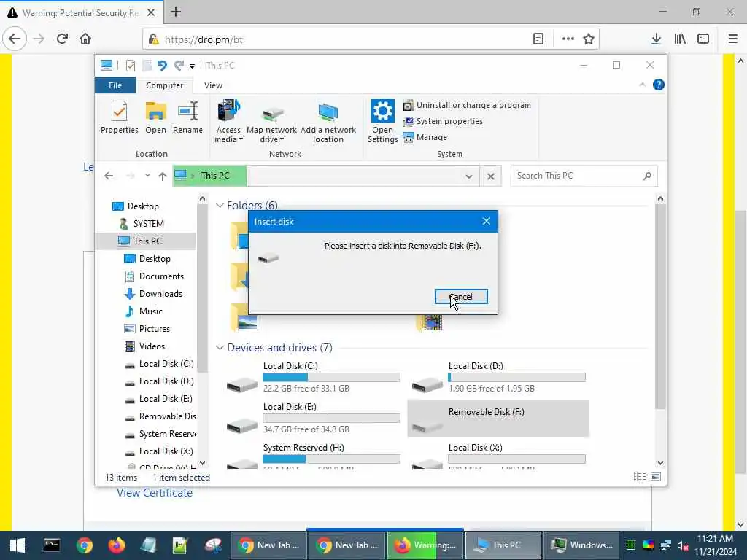The width and height of the screenshot is (747, 560).
Task: Select Local Disk (C:) drive tile
Action: click(x=313, y=378)
